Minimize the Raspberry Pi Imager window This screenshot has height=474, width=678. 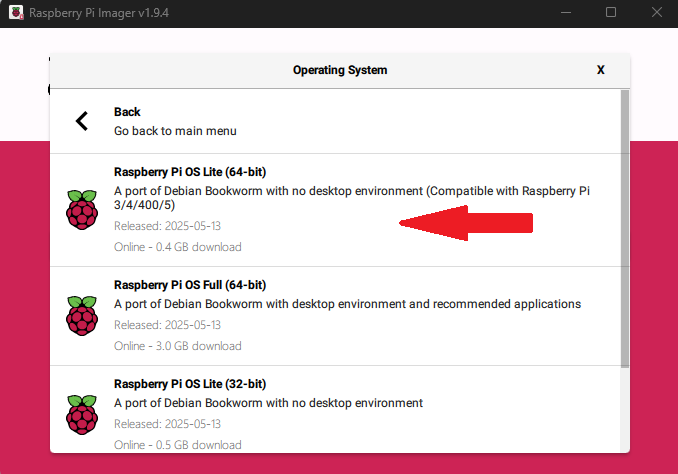[x=566, y=13]
